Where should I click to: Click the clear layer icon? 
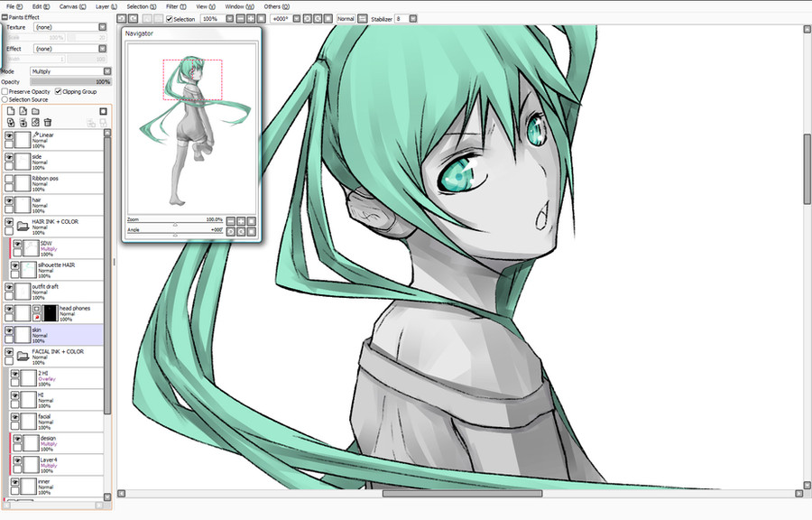[35, 122]
